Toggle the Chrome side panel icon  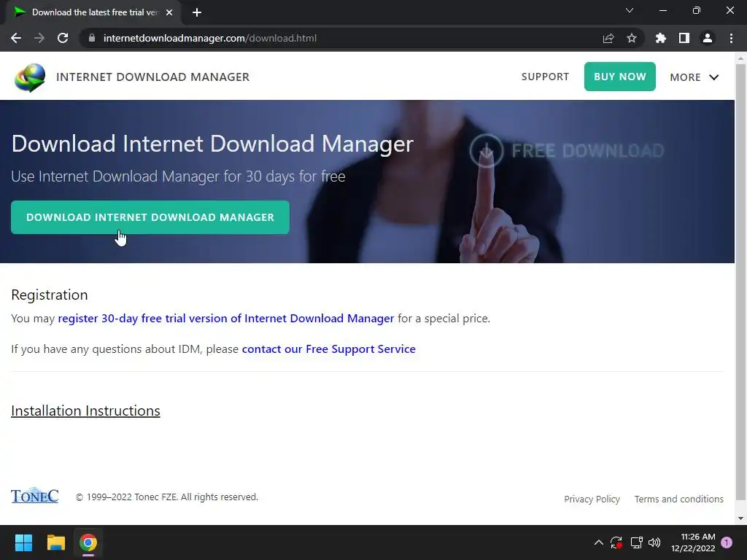tap(684, 38)
